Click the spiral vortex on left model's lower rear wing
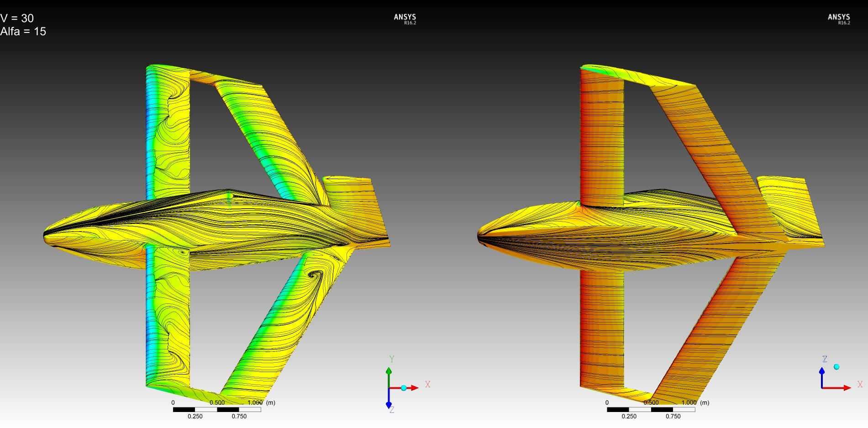Screen dimensions: 868x428 click(314, 275)
